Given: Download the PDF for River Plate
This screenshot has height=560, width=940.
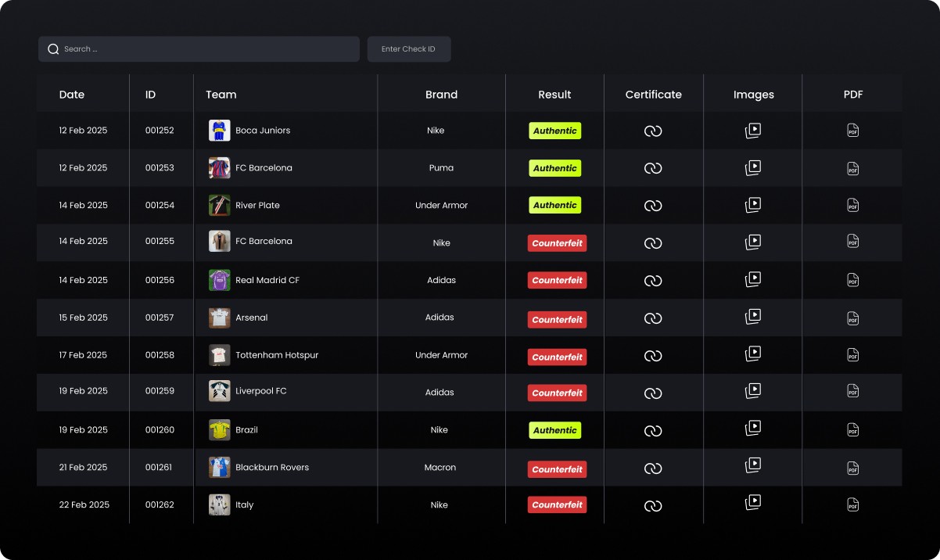Looking at the screenshot, I should pyautogui.click(x=852, y=205).
